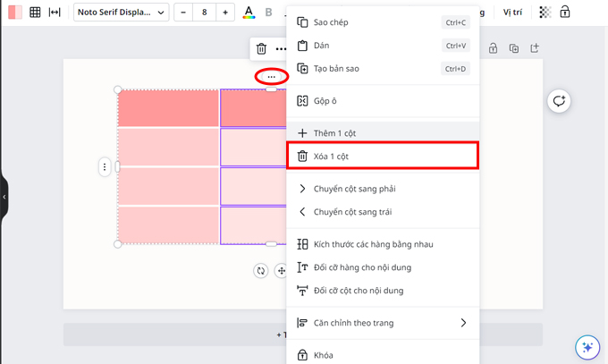Viewport: 608px width, 364px height.
Task: Click the column three-dot options button
Action: click(271, 77)
